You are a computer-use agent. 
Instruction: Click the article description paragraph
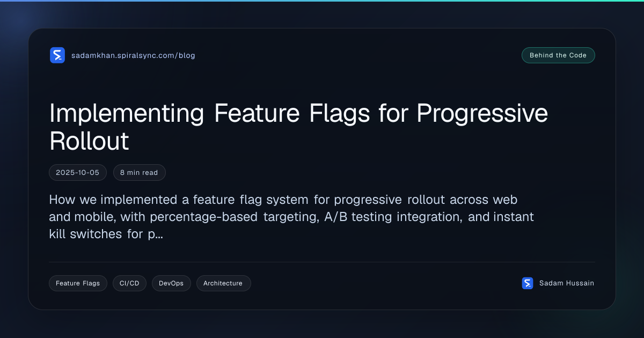pos(291,217)
